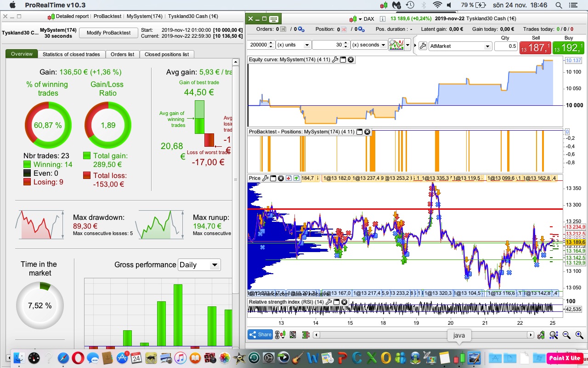Buy at 13 192 price button
Viewport: 588px width, 368px height.
click(x=569, y=47)
